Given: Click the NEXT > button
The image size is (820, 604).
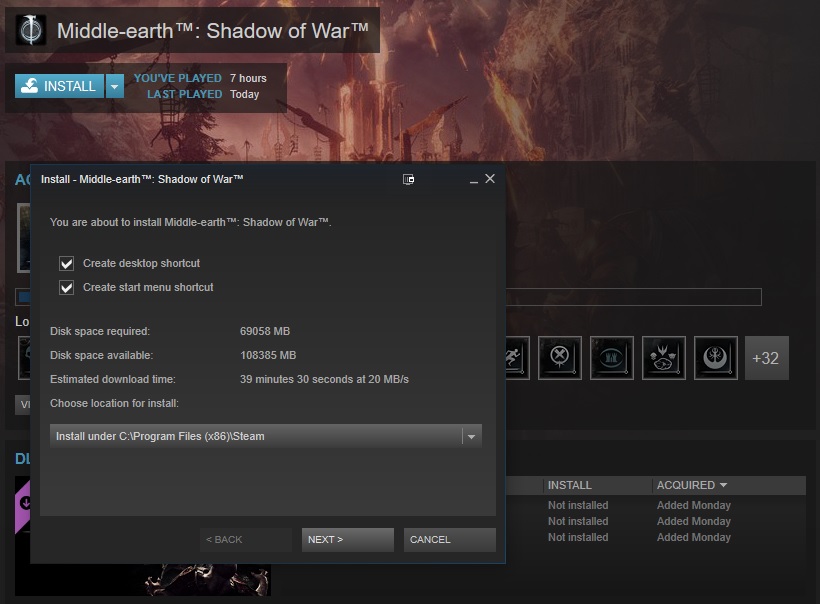Looking at the screenshot, I should pos(347,540).
